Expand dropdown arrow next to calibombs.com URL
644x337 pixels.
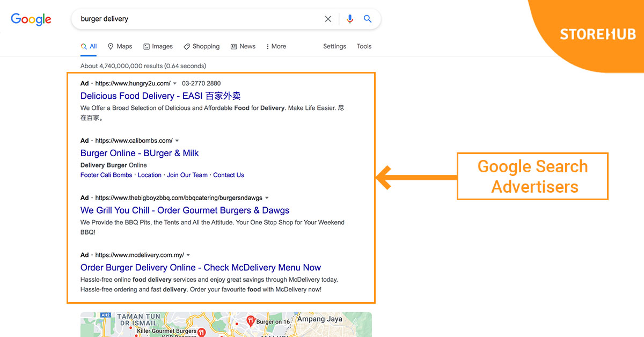pyautogui.click(x=177, y=141)
